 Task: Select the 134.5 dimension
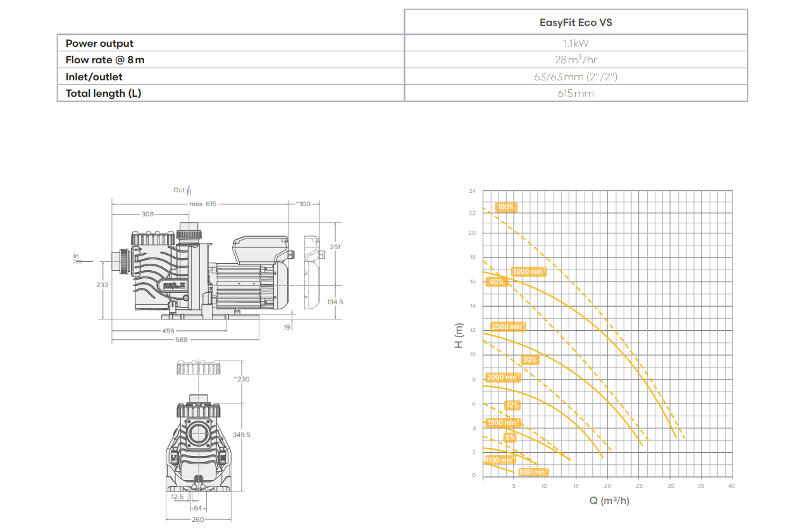pos(335,302)
